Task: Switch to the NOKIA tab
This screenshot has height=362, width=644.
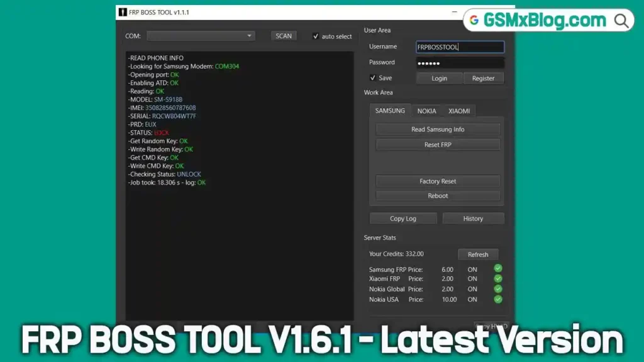Action: tap(426, 111)
